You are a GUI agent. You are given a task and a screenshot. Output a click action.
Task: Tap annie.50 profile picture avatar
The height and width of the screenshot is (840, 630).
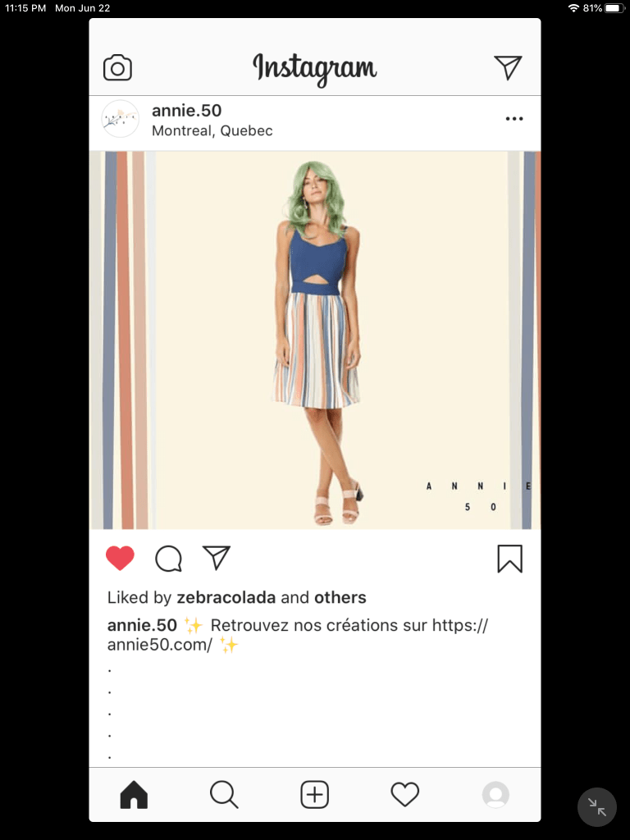pyautogui.click(x=121, y=119)
